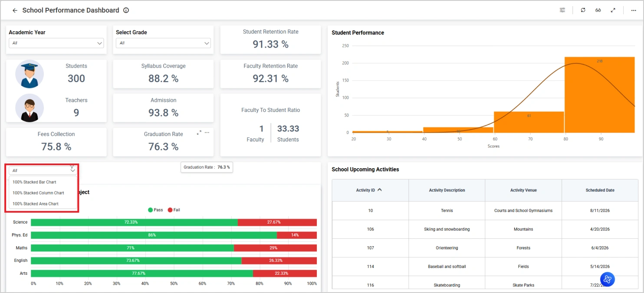Viewport: 644px width, 293px height.
Task: Select Activity ID cell 106
Action: [x=370, y=229]
